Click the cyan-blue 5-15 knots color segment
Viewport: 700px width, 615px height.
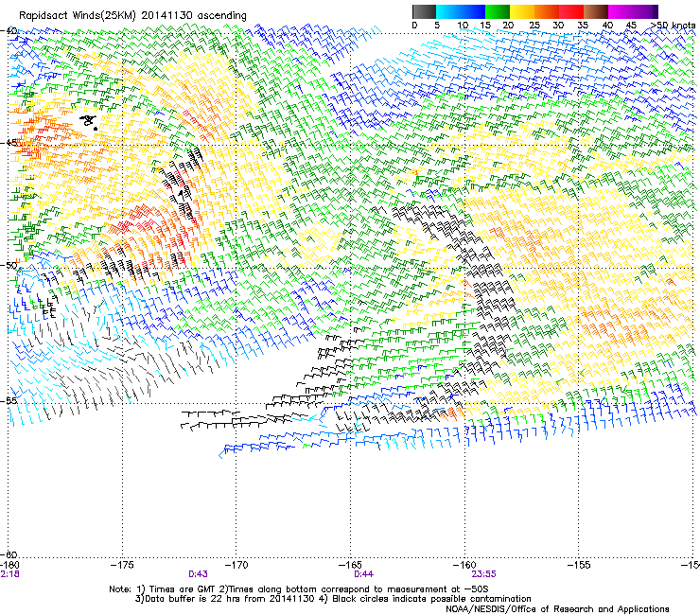point(461,11)
